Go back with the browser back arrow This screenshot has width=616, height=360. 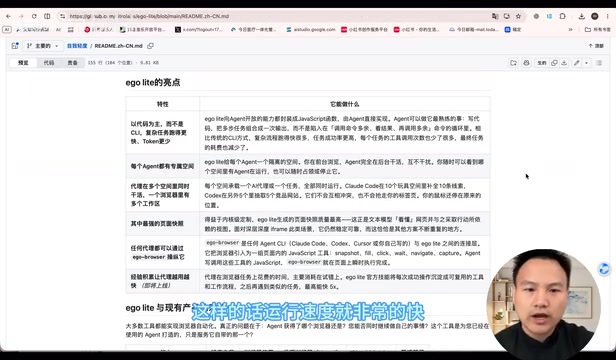coord(8,16)
